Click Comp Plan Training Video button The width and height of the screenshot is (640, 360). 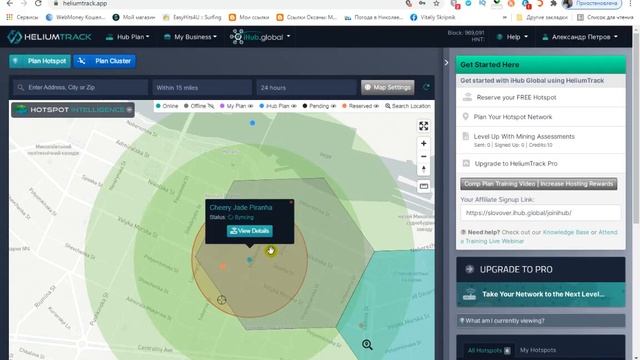tap(538, 184)
